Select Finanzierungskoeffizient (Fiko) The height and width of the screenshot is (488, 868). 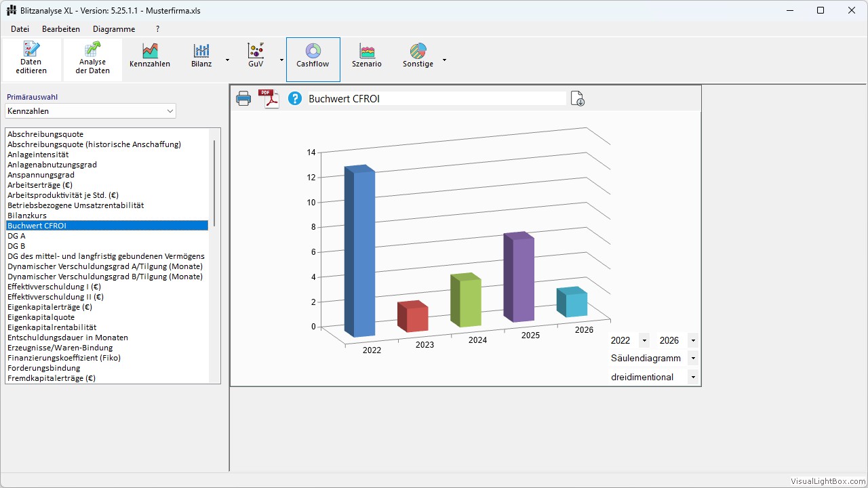pyautogui.click(x=107, y=358)
